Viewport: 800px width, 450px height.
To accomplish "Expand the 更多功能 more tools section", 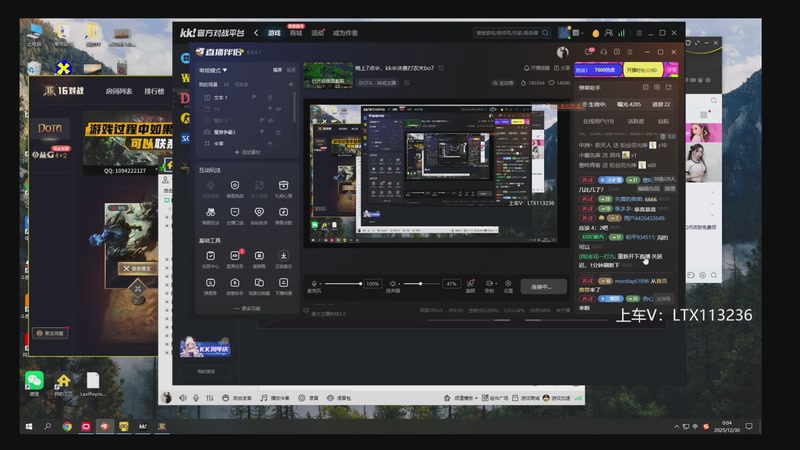I will tap(247, 308).
